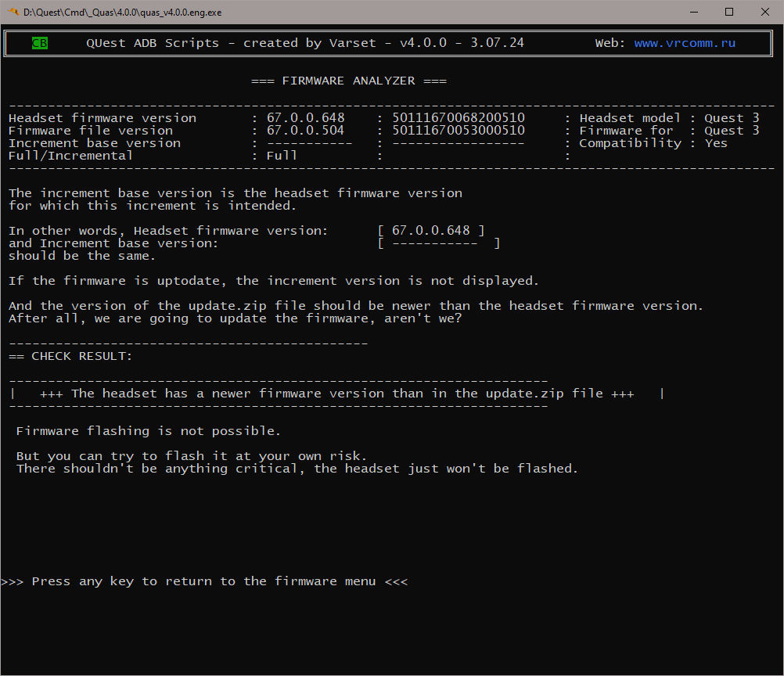Click the Full firmware type value
This screenshot has width=784, height=676.
pyautogui.click(x=282, y=156)
